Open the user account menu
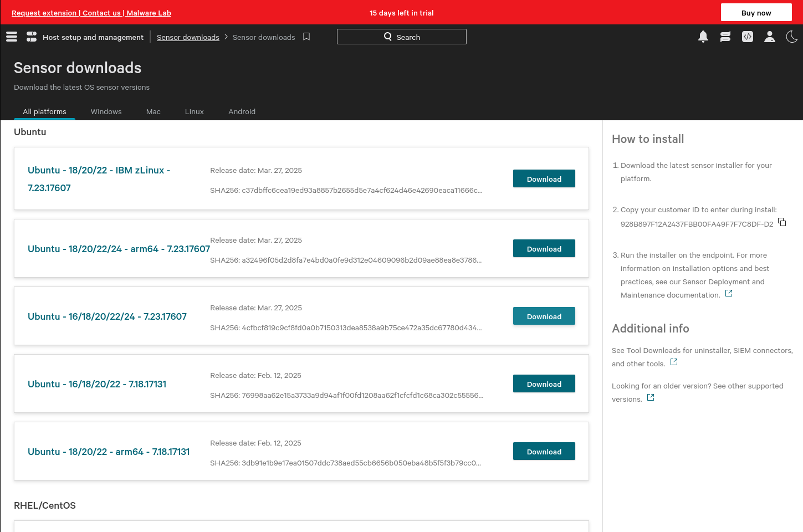The width and height of the screenshot is (803, 532). point(770,37)
